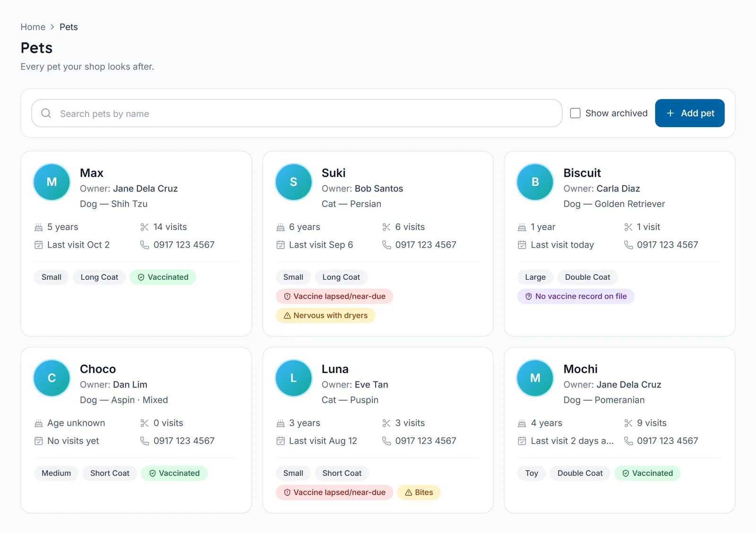Click the 14 visits count
This screenshot has width=756, height=534.
pos(170,227)
